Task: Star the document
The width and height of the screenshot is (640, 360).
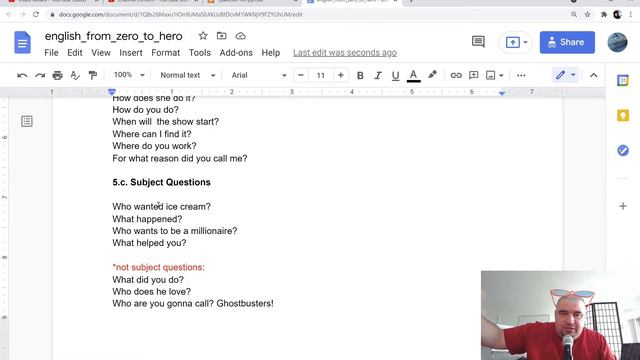Action: click(203, 36)
